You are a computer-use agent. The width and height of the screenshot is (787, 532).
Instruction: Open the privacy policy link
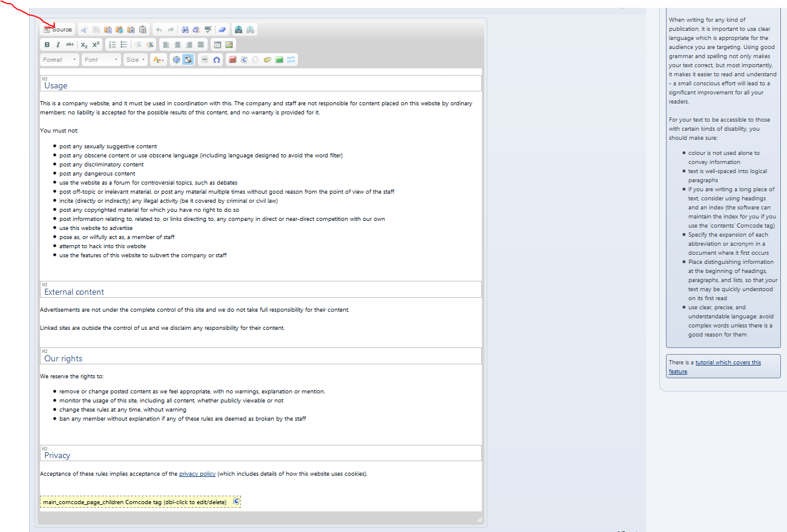[x=197, y=474]
